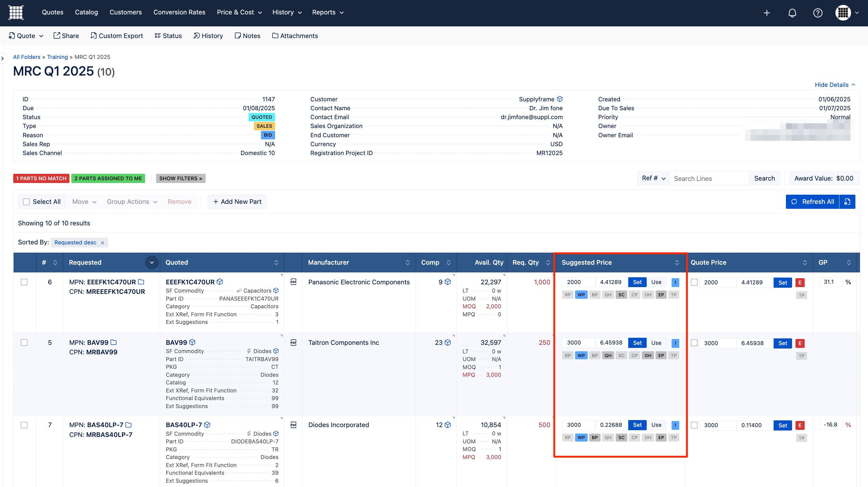Open PDF datasheet icon for BAS40LP-7

[x=294, y=425]
